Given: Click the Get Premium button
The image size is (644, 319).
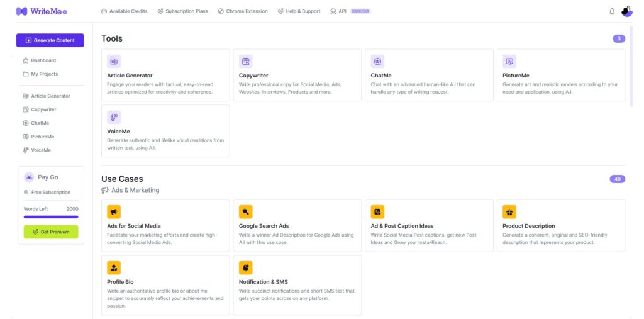Looking at the screenshot, I should tap(51, 232).
